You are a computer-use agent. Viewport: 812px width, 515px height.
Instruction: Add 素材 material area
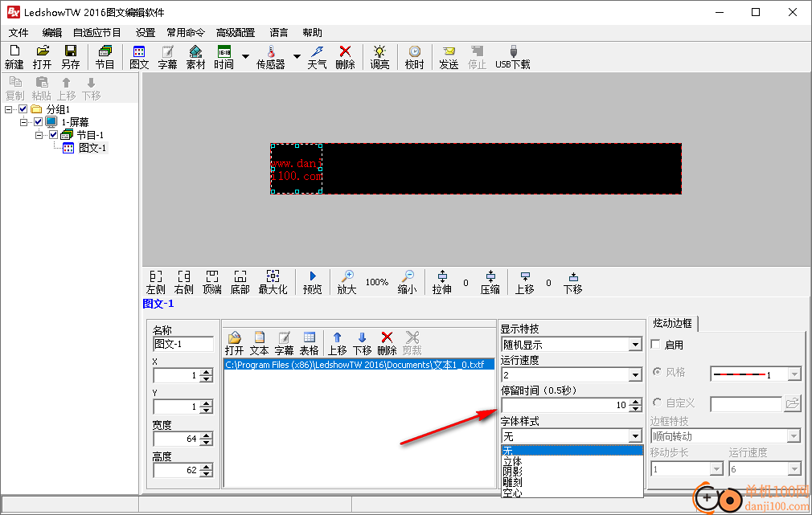[x=195, y=57]
